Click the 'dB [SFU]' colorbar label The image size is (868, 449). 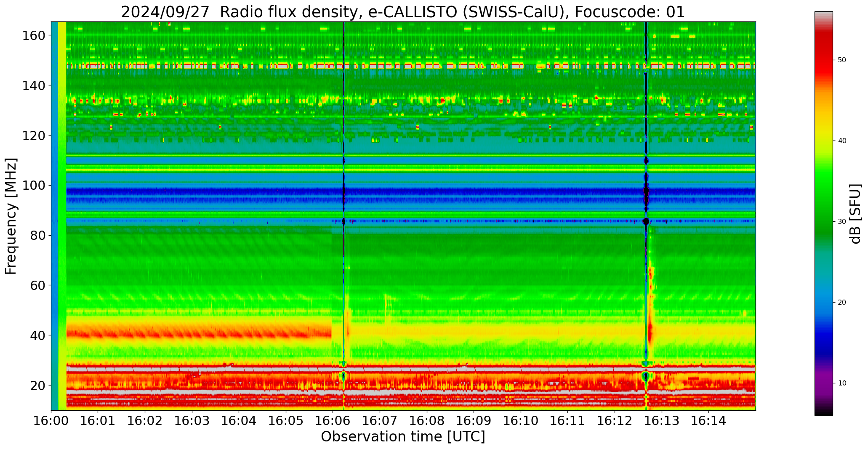855,213
